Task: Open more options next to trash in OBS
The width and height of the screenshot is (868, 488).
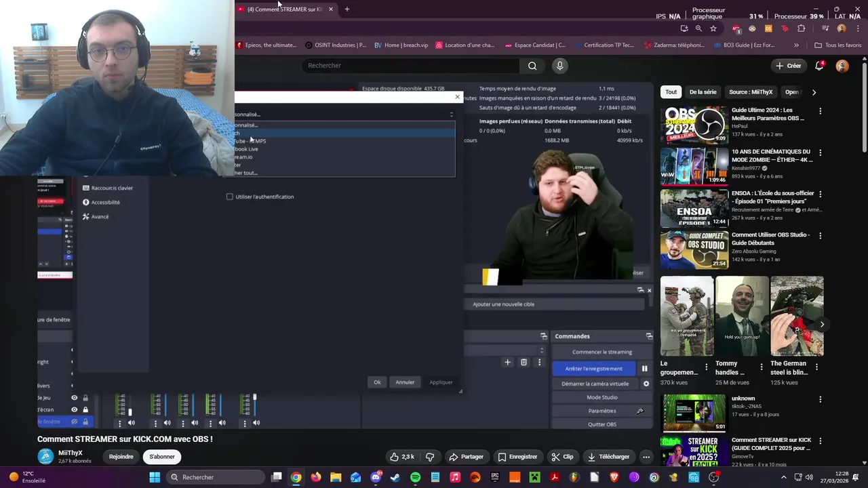Action: click(x=539, y=363)
